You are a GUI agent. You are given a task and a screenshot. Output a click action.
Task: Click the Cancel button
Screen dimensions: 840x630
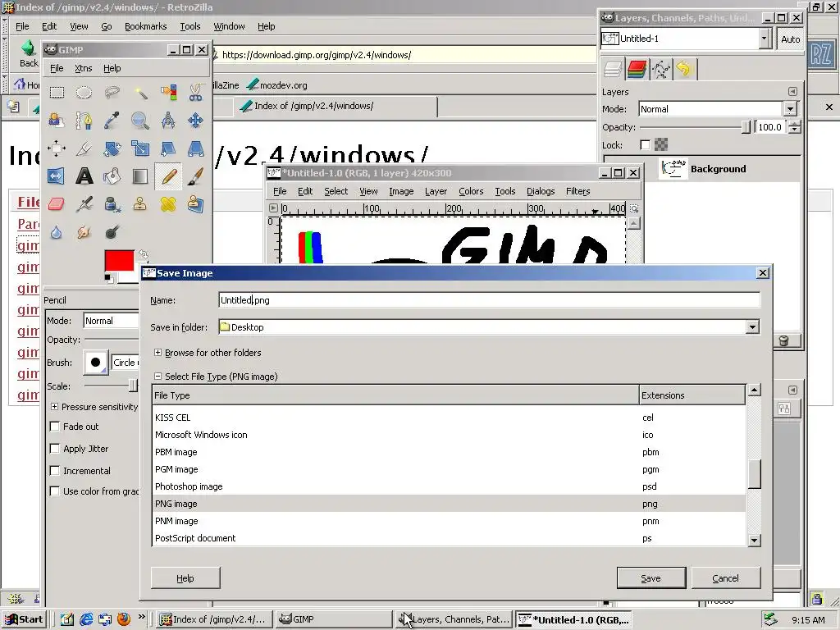(725, 578)
